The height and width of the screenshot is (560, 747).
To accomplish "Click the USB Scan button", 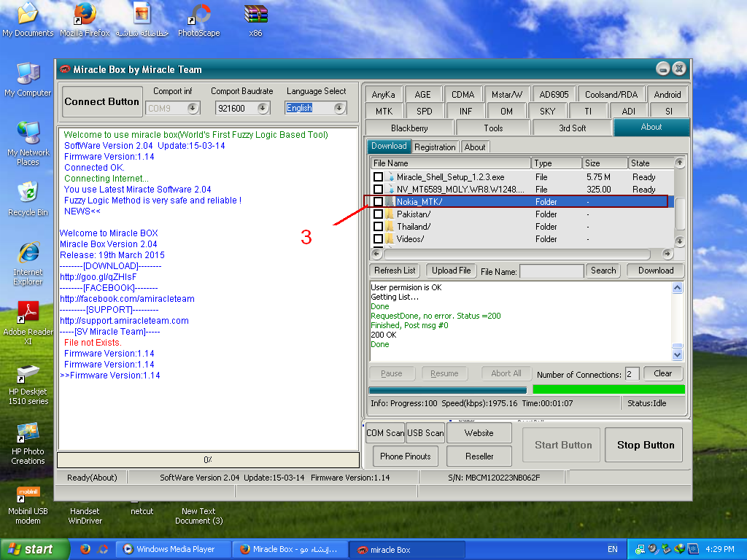I will (x=425, y=433).
